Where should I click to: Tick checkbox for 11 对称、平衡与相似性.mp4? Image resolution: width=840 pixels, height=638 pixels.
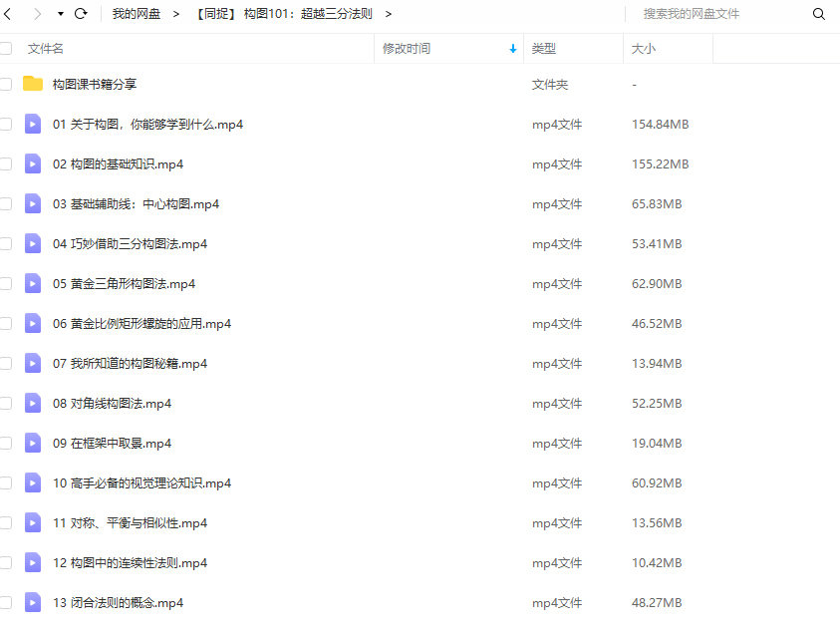6,522
